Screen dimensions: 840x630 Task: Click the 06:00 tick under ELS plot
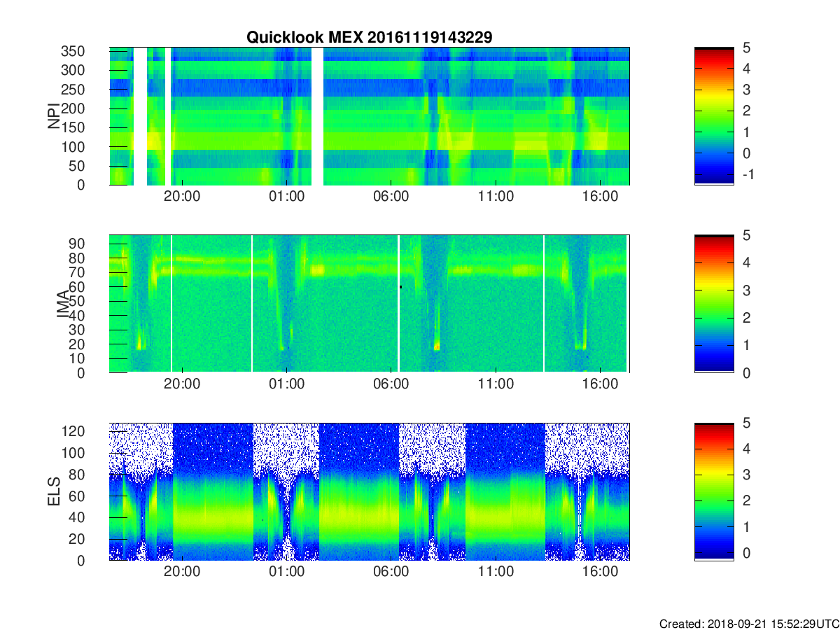click(x=391, y=572)
